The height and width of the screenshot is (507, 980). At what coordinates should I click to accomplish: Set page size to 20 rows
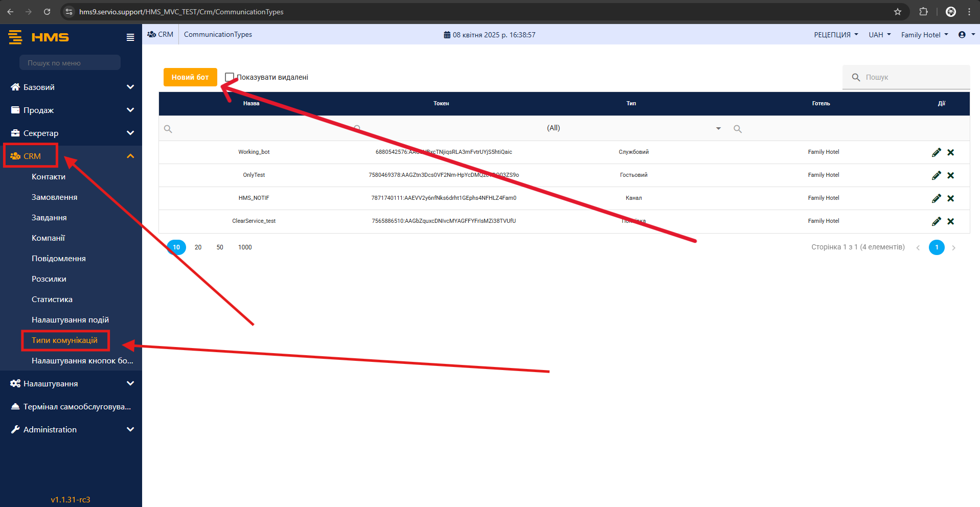[x=198, y=247]
